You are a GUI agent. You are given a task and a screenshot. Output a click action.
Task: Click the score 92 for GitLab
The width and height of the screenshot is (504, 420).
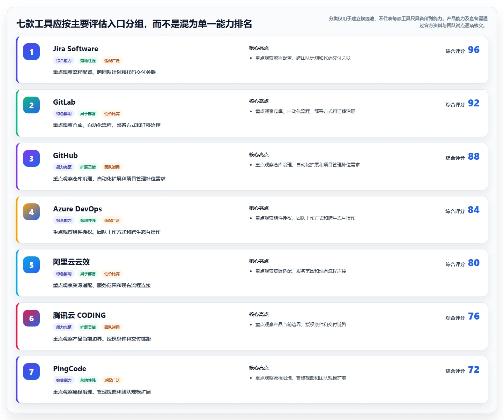coord(474,103)
